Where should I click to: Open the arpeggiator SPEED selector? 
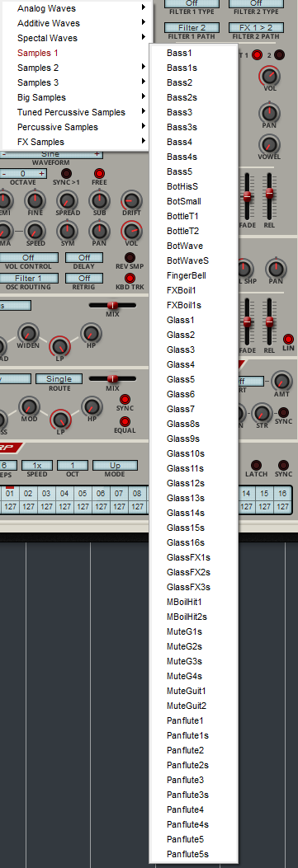[37, 466]
